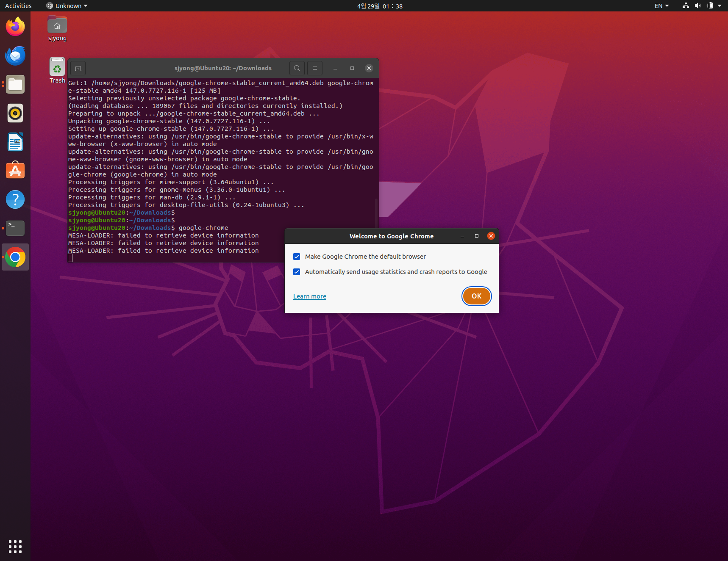Click the Welcome to Google Chrome title bar
Viewport: 728px width, 561px height.
tap(392, 236)
